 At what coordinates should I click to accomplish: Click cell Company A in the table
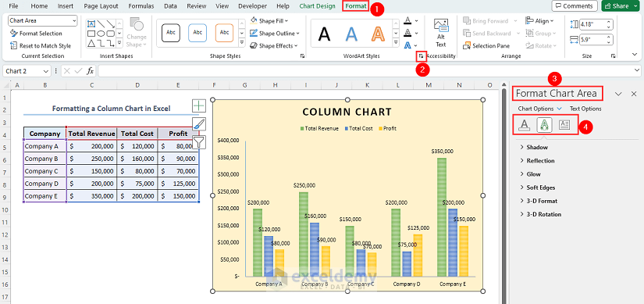(44, 146)
